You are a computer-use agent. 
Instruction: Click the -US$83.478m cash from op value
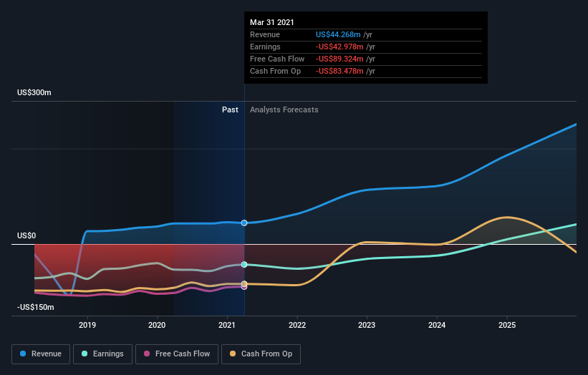[339, 71]
